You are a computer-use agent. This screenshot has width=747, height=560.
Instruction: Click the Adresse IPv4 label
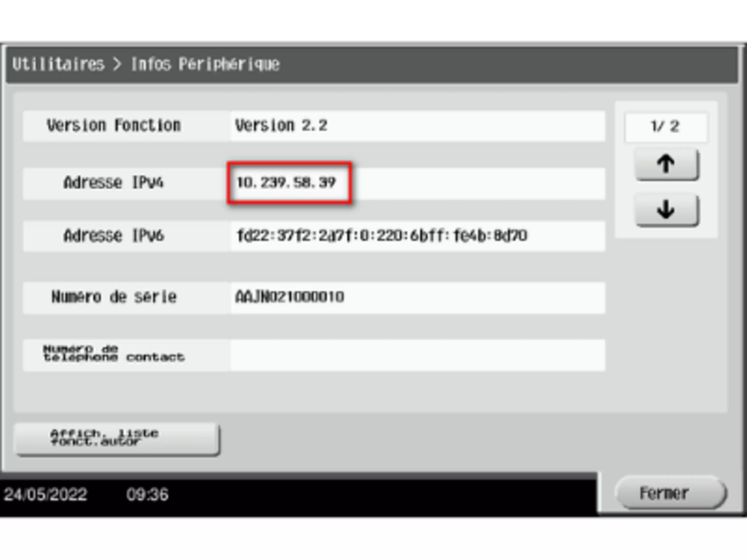(x=113, y=183)
